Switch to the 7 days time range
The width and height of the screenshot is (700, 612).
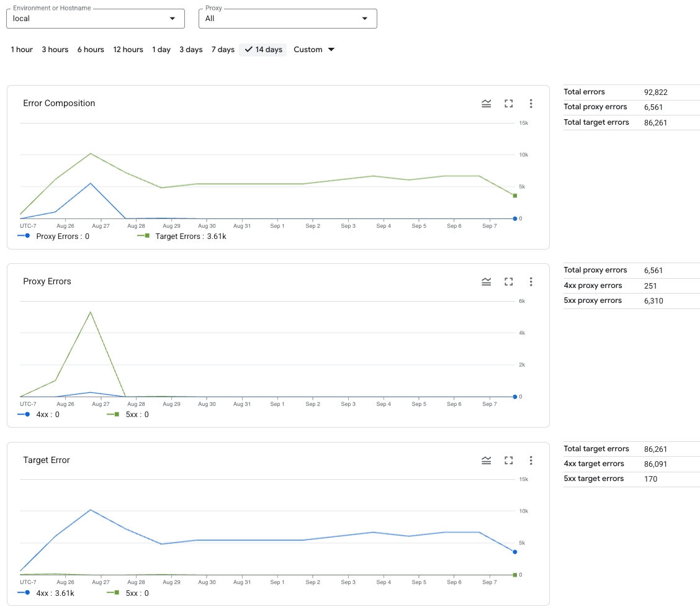coord(223,50)
